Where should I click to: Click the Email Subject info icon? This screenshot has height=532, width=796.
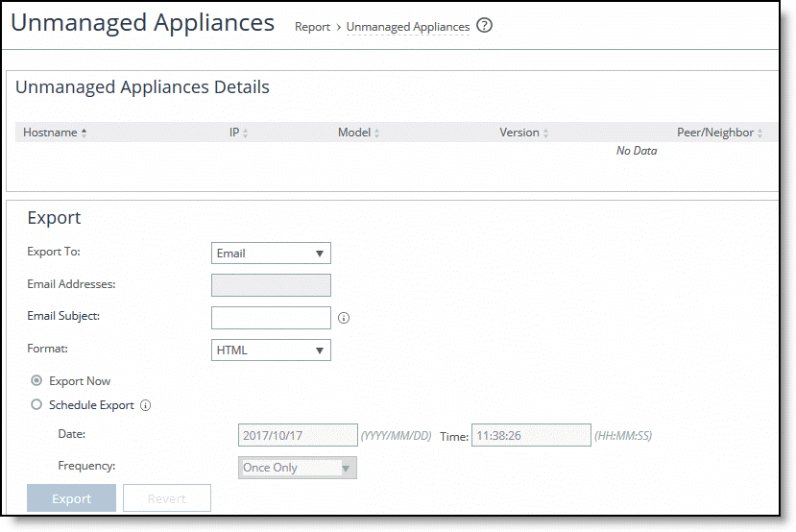tap(344, 318)
